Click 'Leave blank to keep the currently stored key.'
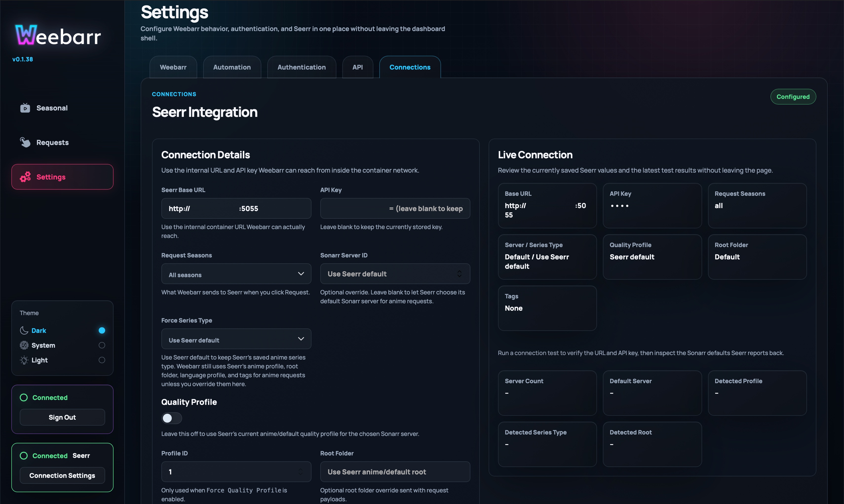844x504 pixels. pyautogui.click(x=381, y=227)
